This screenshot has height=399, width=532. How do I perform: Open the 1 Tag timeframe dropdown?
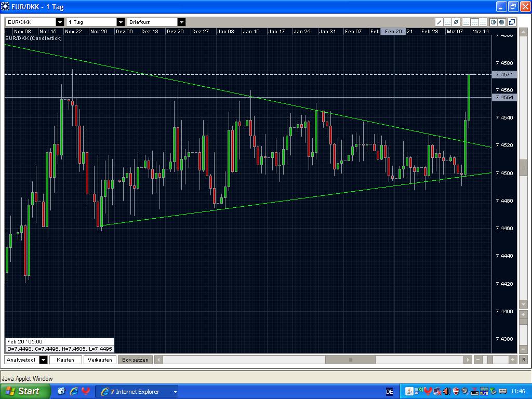[x=121, y=22]
